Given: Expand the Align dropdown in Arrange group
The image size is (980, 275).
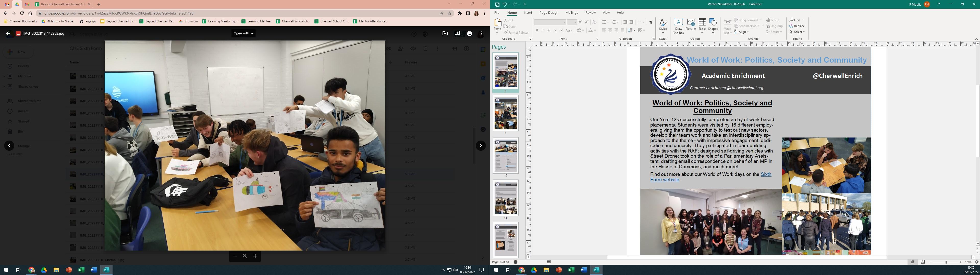Looking at the screenshot, I should tap(741, 32).
